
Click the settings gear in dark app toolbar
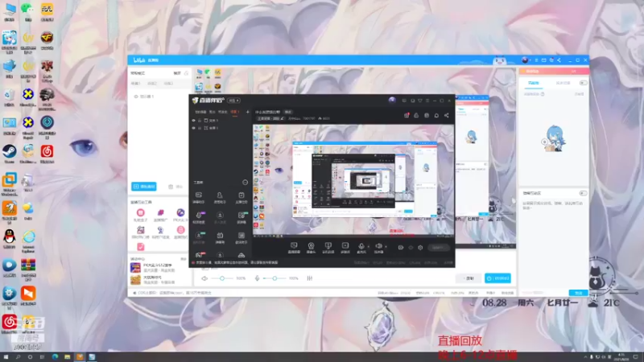(x=420, y=248)
